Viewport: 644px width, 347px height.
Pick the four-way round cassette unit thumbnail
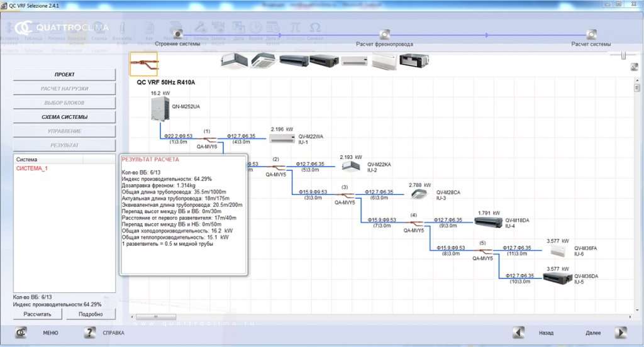(x=264, y=61)
